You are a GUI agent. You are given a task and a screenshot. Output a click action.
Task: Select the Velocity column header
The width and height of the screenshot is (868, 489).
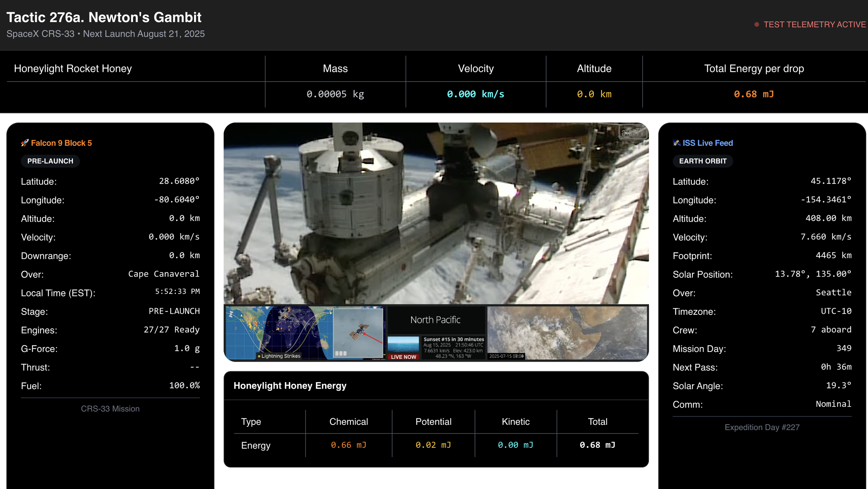(475, 68)
